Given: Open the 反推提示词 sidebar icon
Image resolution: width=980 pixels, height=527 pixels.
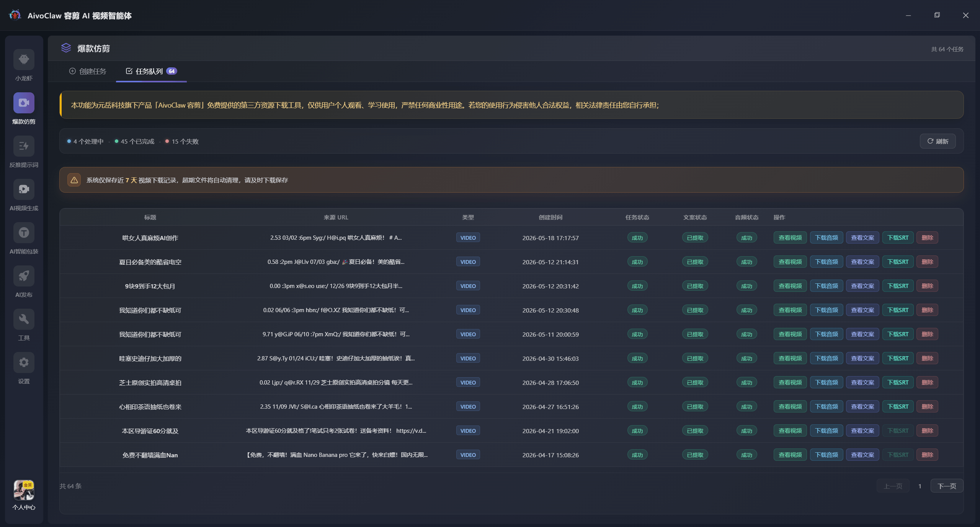Looking at the screenshot, I should coord(24,146).
